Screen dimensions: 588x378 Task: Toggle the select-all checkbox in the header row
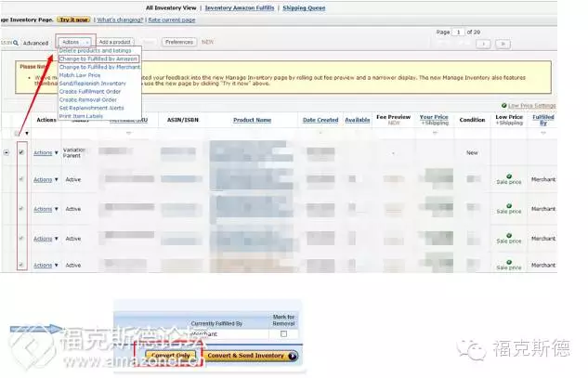click(17, 133)
